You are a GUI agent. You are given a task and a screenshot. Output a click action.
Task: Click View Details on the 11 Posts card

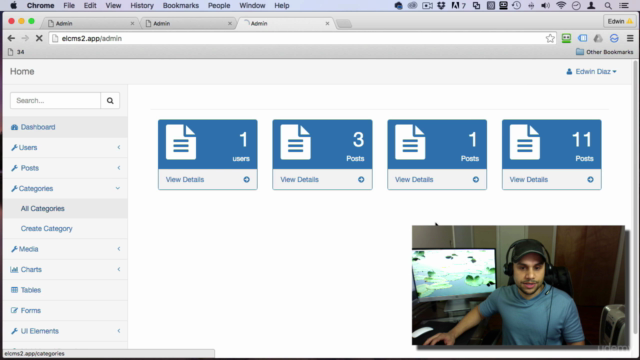pos(529,180)
